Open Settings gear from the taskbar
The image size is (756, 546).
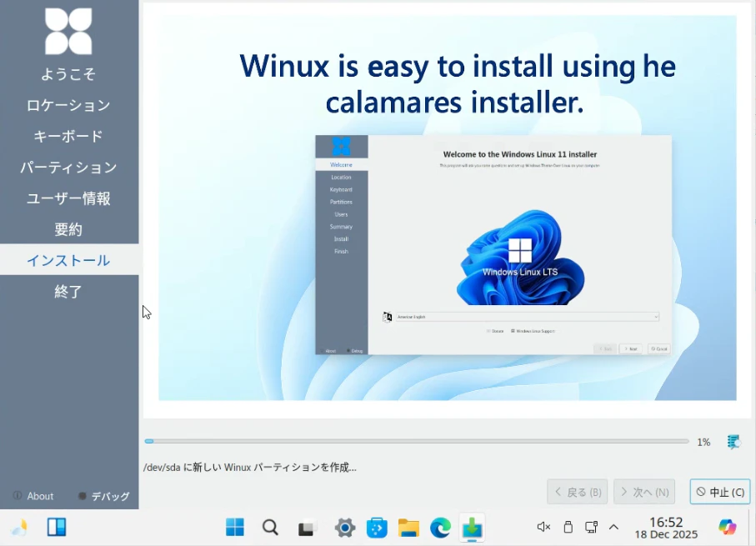345,528
